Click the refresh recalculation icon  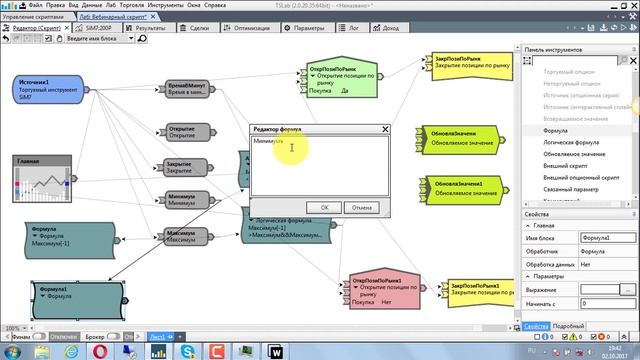613,28
